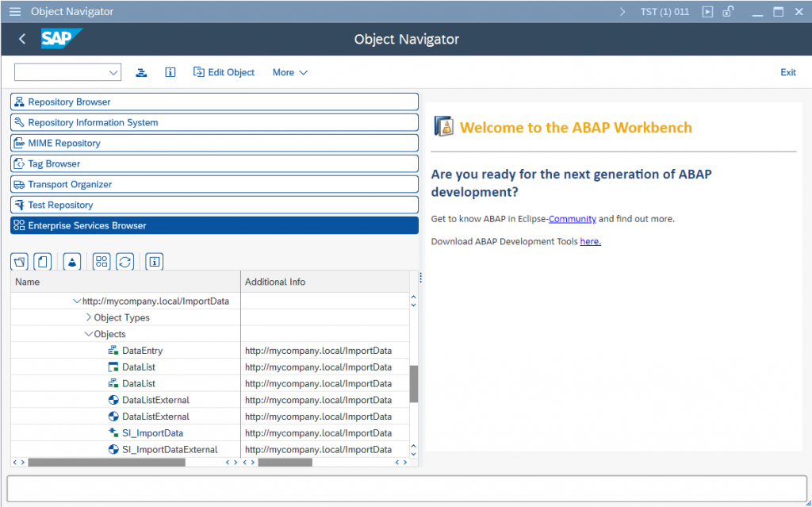Open Transport Organizer
812x507 pixels.
pos(214,184)
